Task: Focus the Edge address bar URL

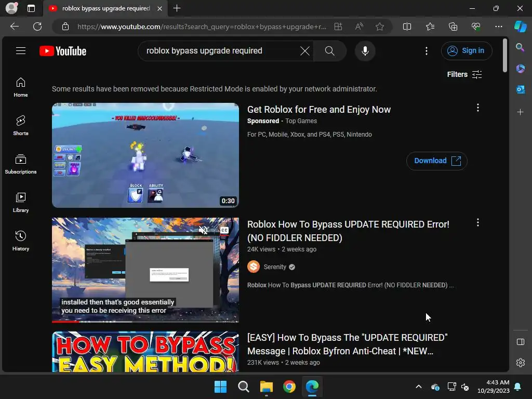Action: 202,26
